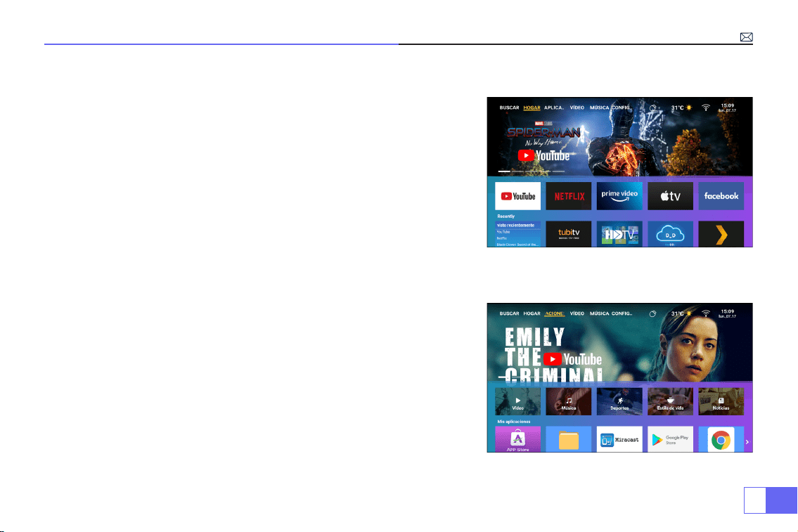Image resolution: width=798 pixels, height=532 pixels.
Task: Click the Spider-Man No Way Home banner
Action: click(x=620, y=137)
